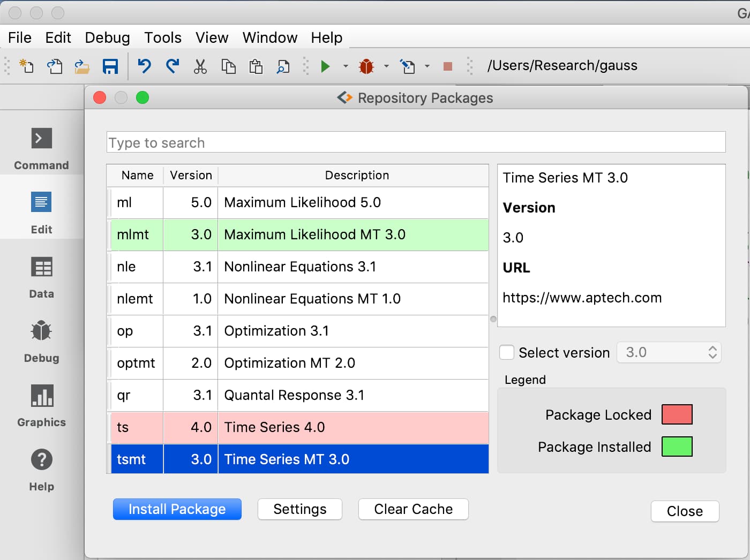Expand the dropdown arrow next to the Run button
The image size is (750, 560).
[346, 66]
